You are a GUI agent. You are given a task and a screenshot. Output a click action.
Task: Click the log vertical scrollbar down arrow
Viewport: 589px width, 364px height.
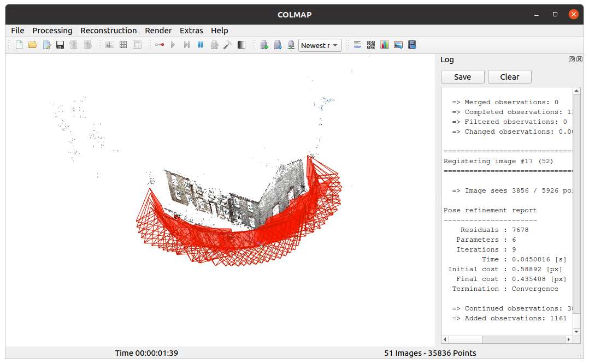(576, 332)
